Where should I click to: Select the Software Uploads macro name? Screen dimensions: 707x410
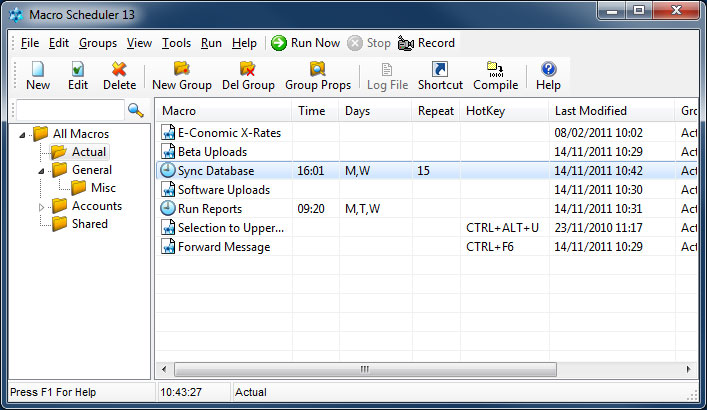[224, 189]
